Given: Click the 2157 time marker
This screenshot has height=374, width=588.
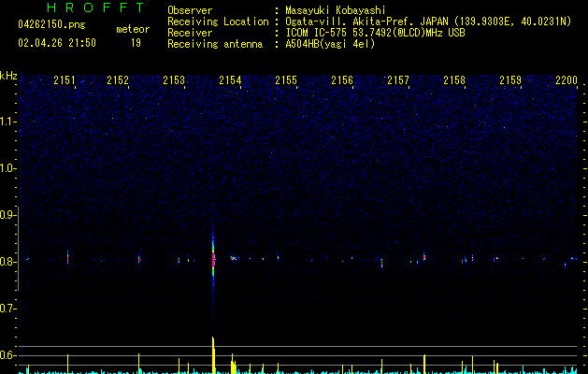Looking at the screenshot, I should [398, 80].
